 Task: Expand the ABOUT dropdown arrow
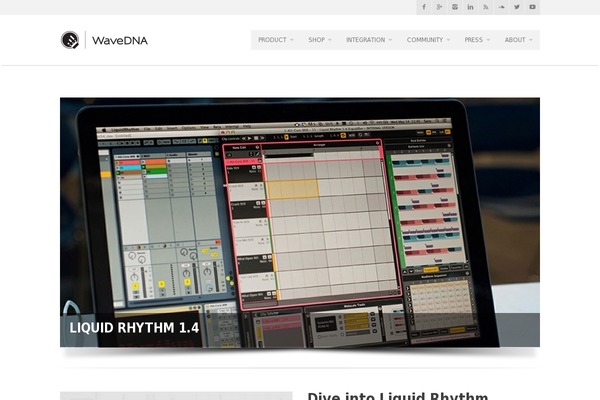click(x=531, y=40)
